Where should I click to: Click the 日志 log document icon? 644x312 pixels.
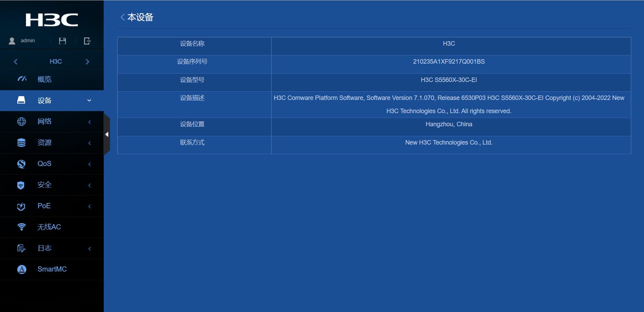21,248
